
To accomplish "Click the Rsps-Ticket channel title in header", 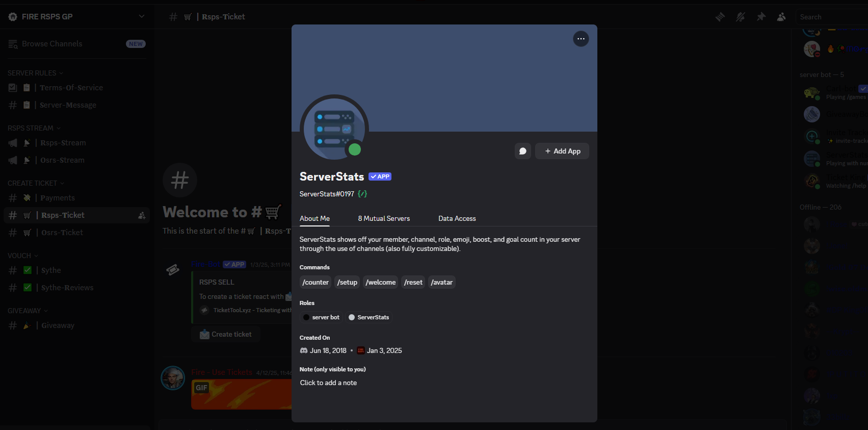I will (x=223, y=17).
